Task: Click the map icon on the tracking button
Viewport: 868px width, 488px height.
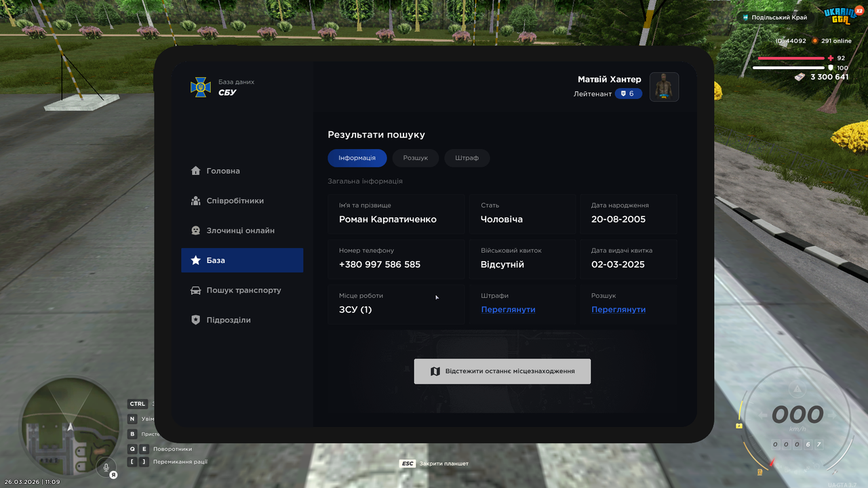Action: coord(436,371)
